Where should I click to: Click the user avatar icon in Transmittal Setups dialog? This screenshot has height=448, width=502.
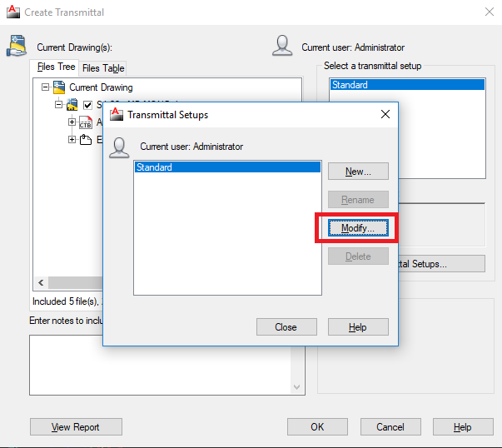pyautogui.click(x=120, y=147)
